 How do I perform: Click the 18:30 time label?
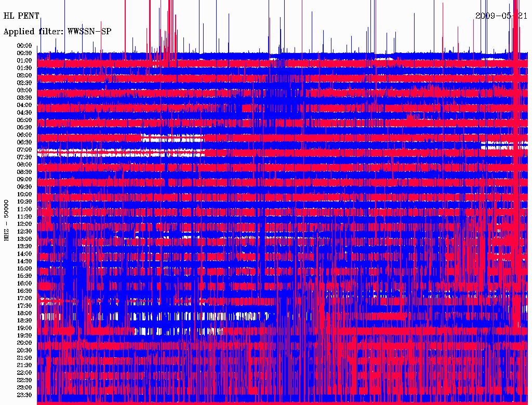click(24, 321)
